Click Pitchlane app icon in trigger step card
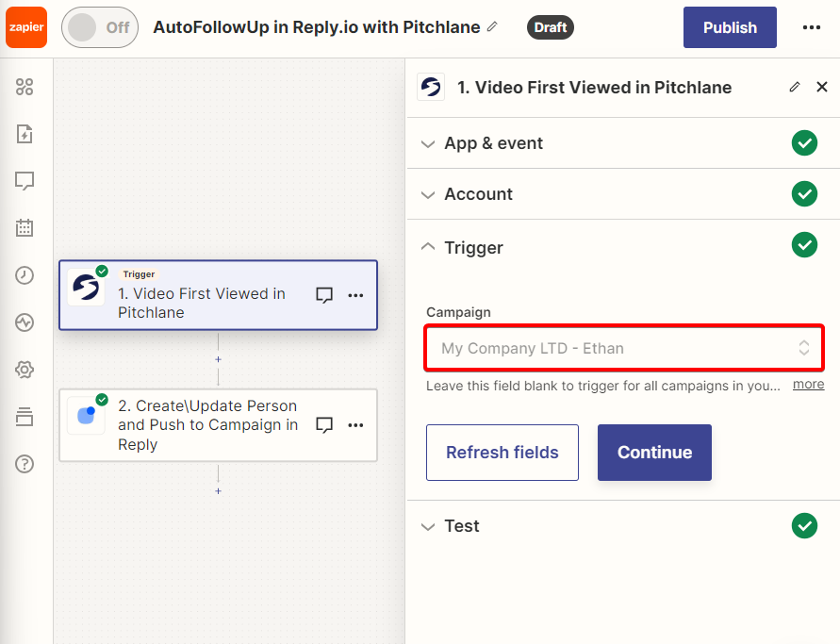This screenshot has height=644, width=840. 86,287
